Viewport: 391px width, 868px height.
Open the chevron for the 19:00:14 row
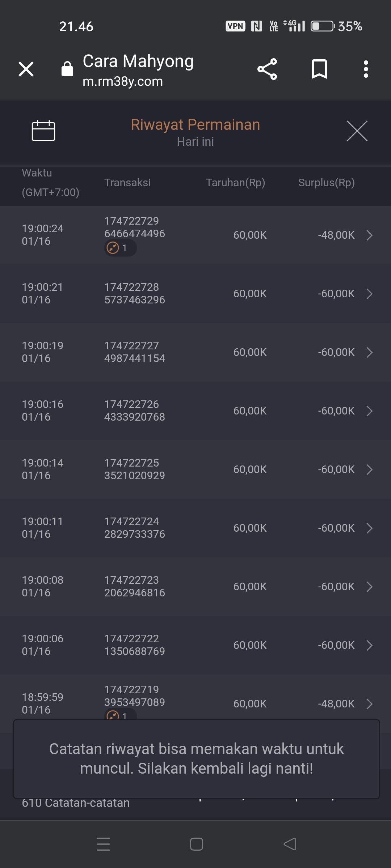[369, 469]
